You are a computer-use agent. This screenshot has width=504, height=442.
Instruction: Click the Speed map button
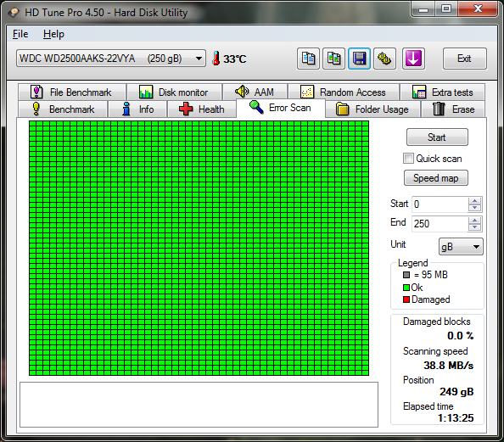(x=436, y=178)
